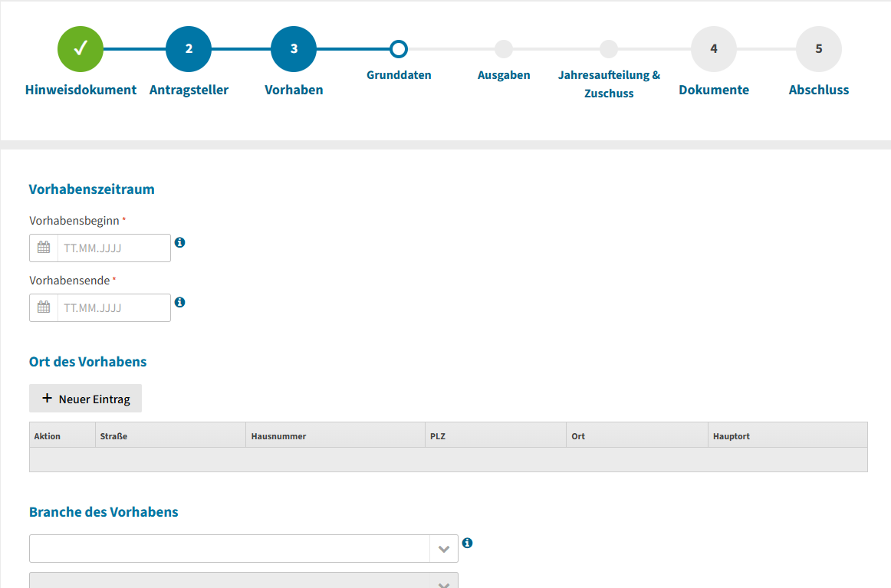Click the Hauptort column header
The width and height of the screenshot is (891, 588).
(x=731, y=436)
